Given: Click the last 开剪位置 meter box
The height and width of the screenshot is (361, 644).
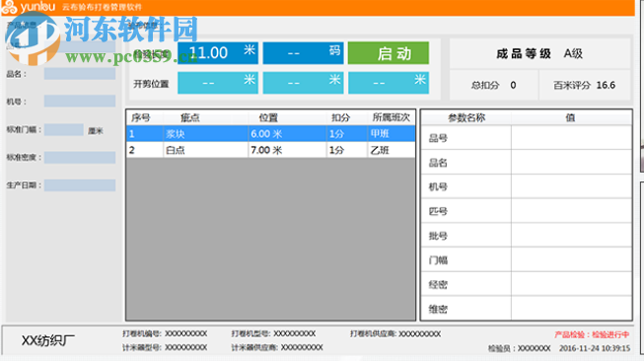Looking at the screenshot, I should point(389,83).
